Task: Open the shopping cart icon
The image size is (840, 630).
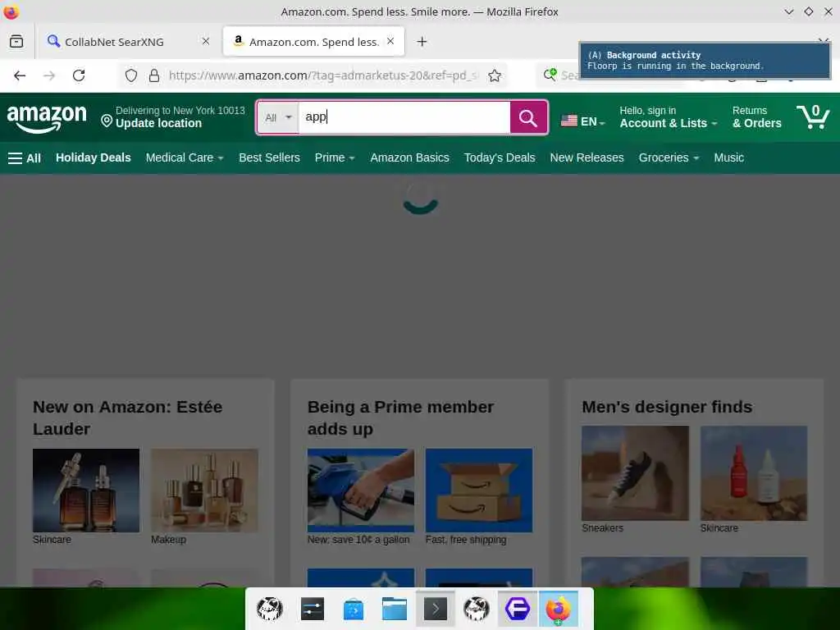Action: pos(813,116)
